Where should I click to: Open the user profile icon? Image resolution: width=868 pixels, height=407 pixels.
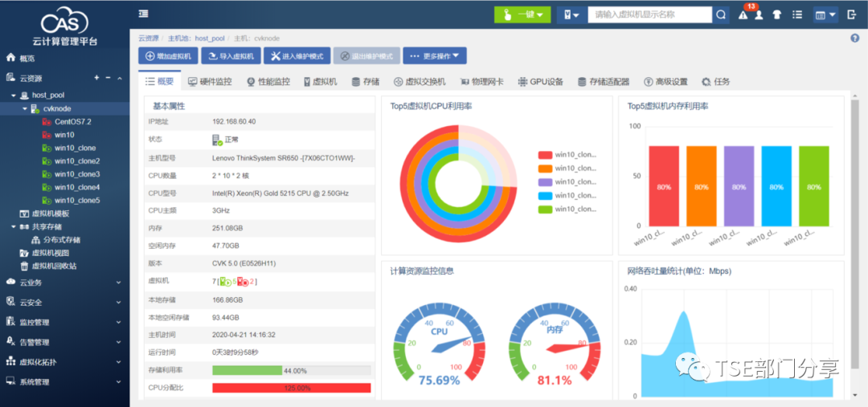pyautogui.click(x=759, y=15)
